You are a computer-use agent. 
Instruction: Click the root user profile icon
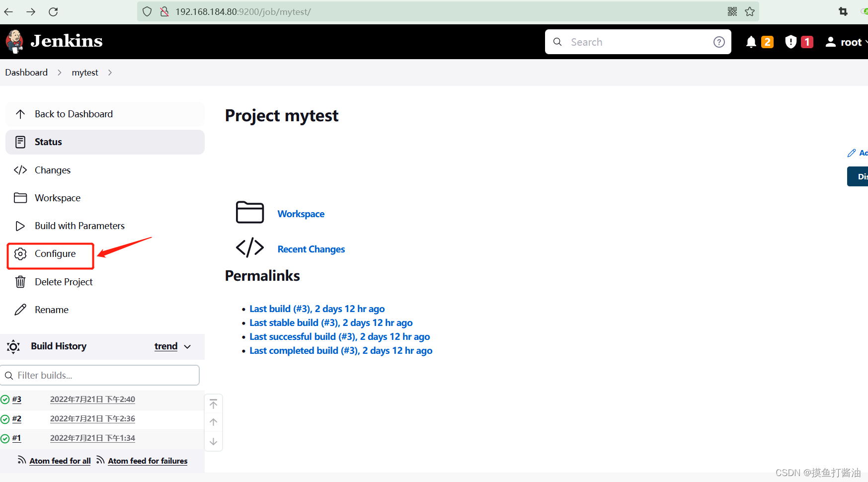click(830, 42)
